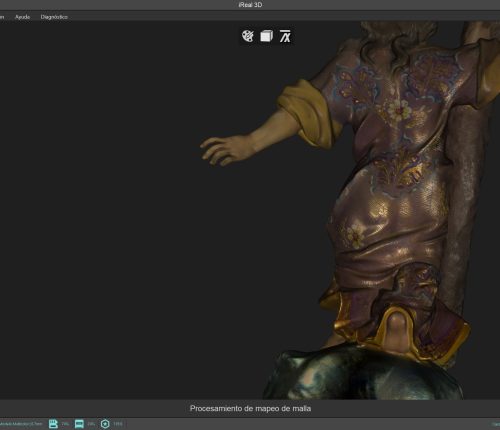Click the hexagon star icon in status bar
The height and width of the screenshot is (430, 500).
(x=105, y=424)
